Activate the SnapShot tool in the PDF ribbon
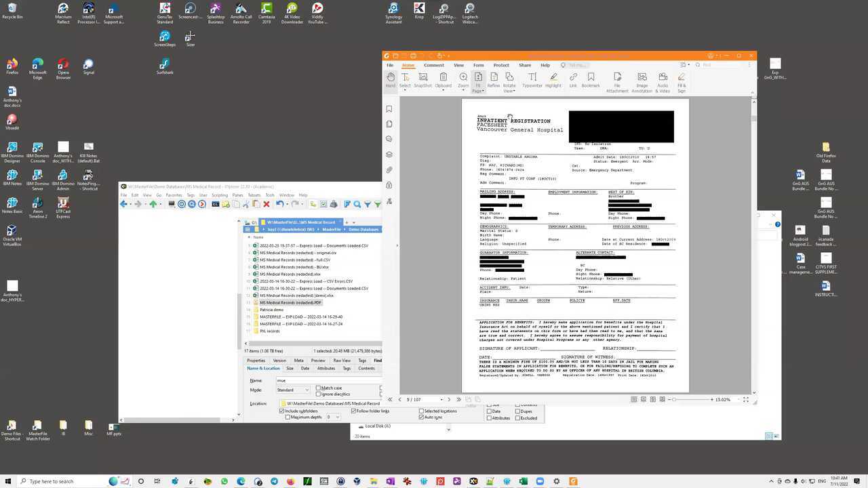Viewport: 868px width, 488px height. coord(422,80)
